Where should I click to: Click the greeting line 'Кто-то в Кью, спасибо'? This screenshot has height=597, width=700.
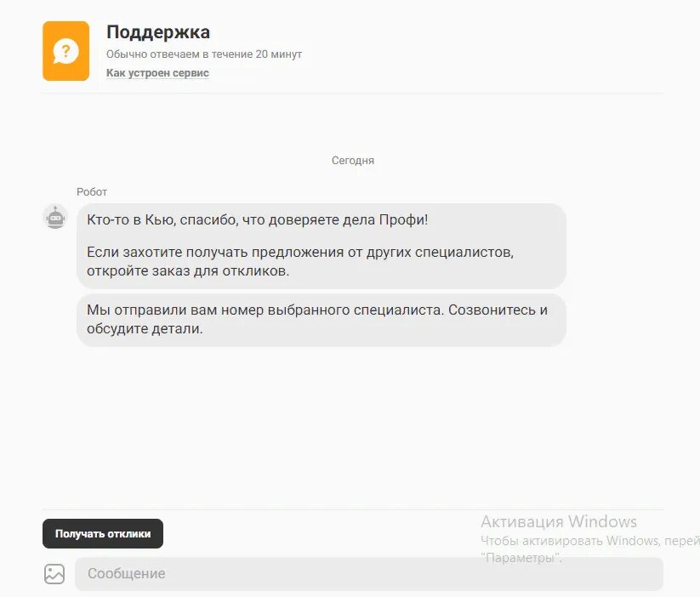click(257, 219)
